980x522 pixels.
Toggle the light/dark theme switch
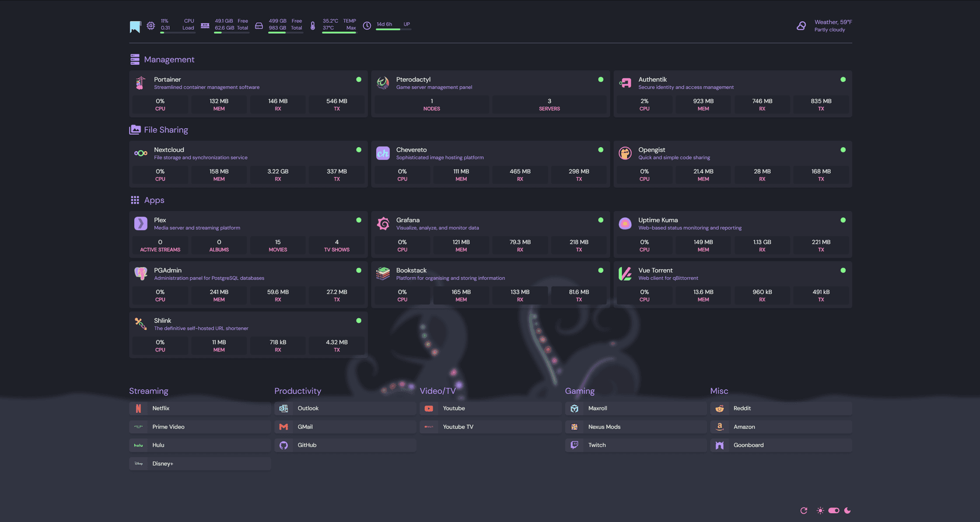(x=834, y=510)
